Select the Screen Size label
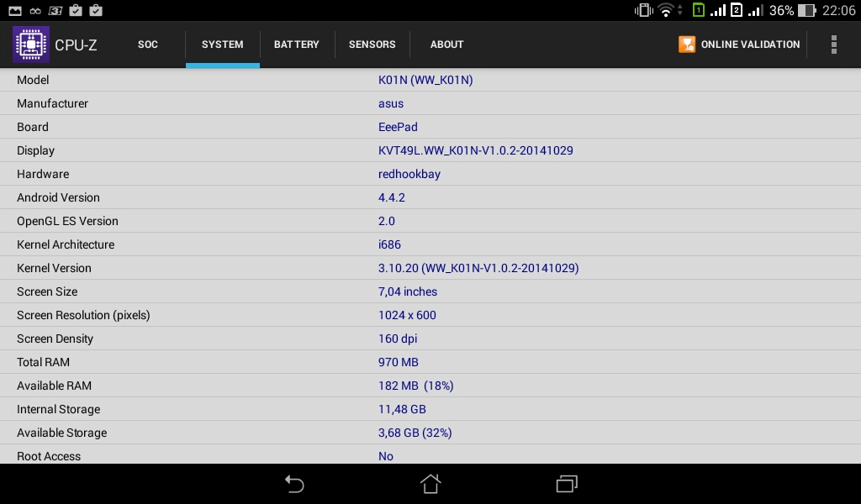This screenshot has width=861, height=504. 47,292
